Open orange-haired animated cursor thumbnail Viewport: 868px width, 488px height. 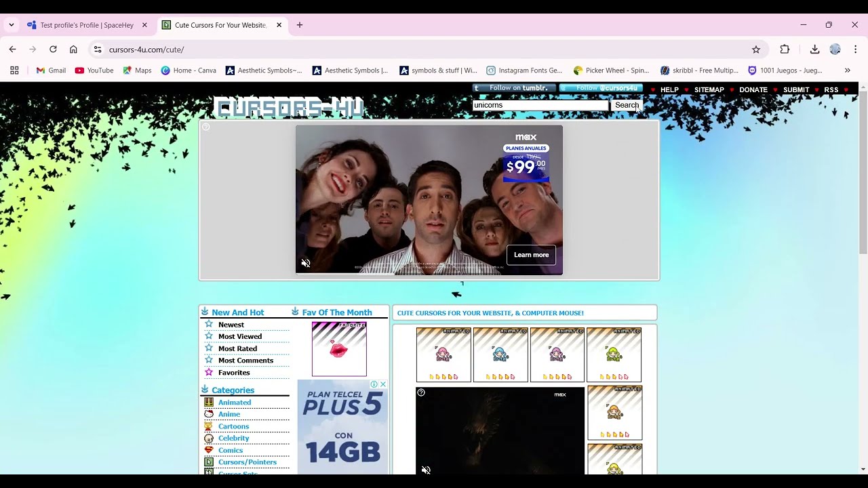click(x=614, y=413)
